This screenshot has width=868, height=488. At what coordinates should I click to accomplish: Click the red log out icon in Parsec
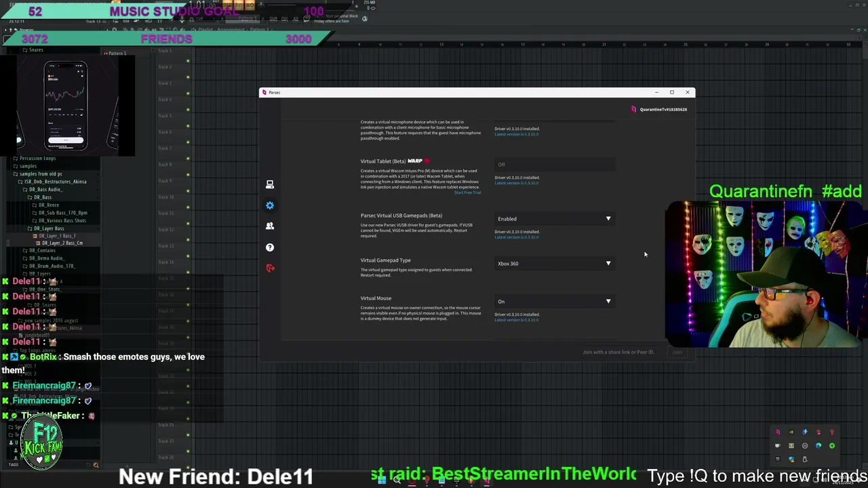(270, 268)
